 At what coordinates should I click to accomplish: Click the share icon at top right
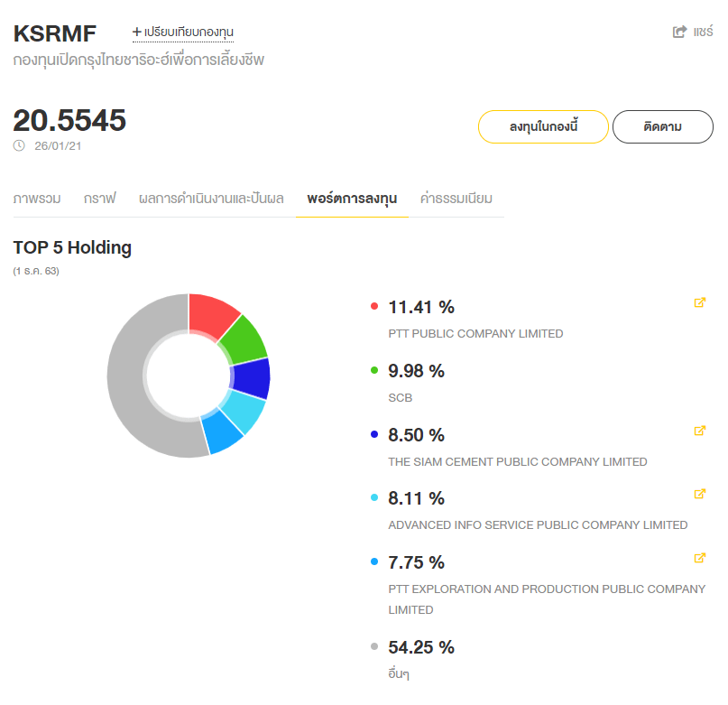[x=680, y=32]
